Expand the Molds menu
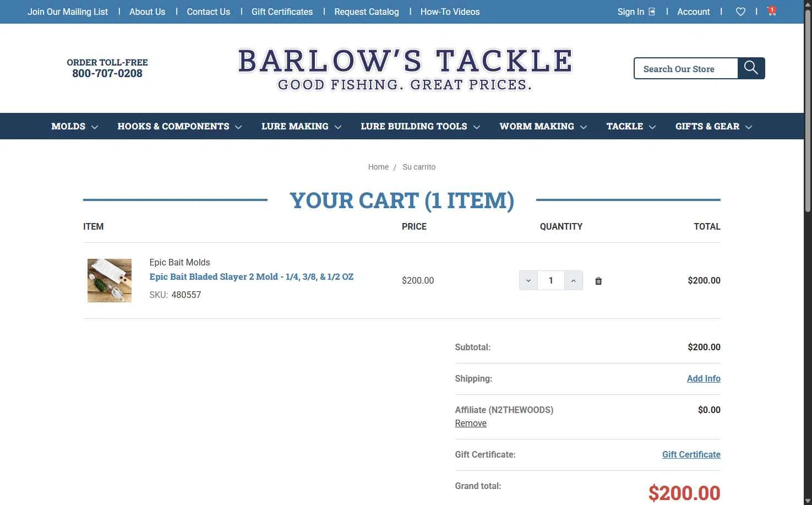This screenshot has width=812, height=505. (x=74, y=126)
